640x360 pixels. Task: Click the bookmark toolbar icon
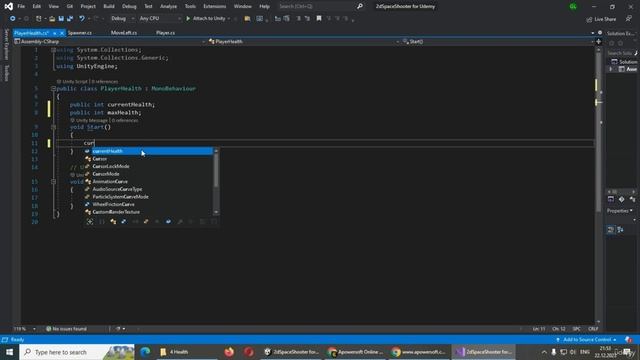point(319,18)
